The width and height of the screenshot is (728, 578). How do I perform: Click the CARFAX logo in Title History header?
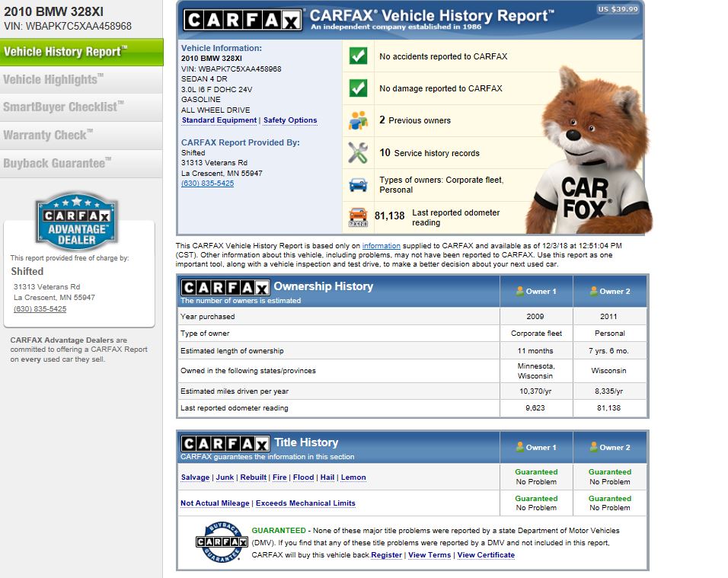[x=225, y=444]
